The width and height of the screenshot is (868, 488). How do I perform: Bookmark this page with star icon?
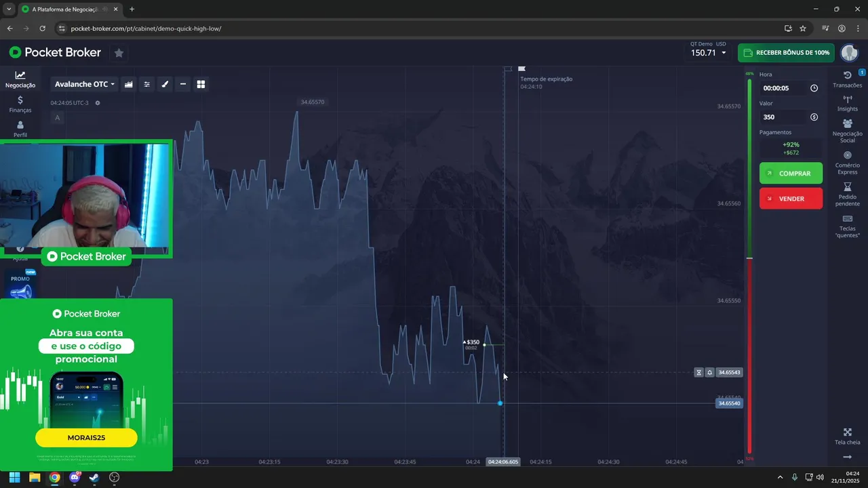[x=803, y=28]
